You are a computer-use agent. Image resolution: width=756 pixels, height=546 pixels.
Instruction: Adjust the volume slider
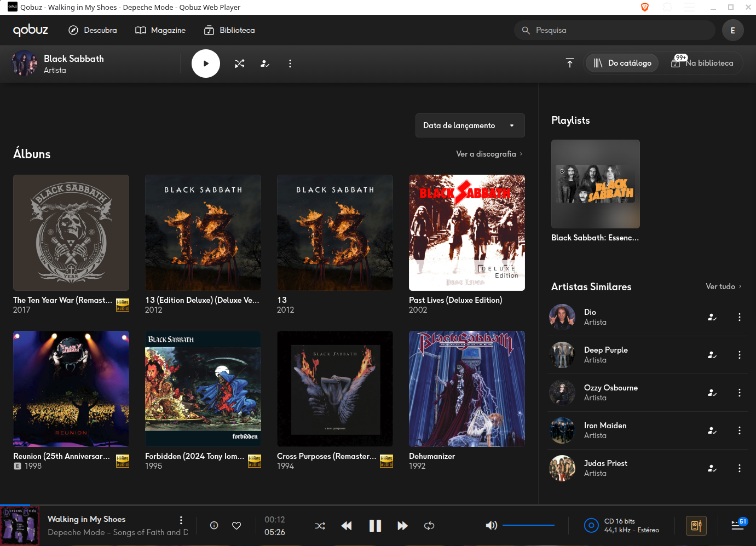(x=528, y=525)
